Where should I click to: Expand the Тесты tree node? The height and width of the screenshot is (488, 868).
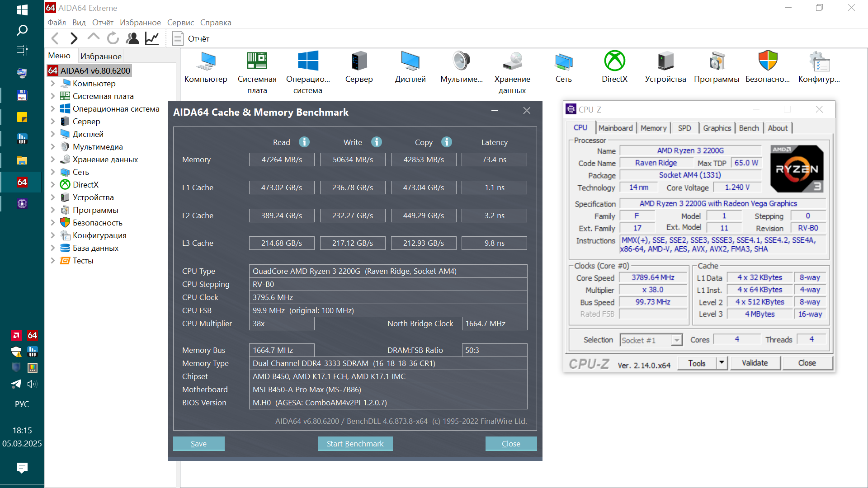tap(53, 261)
